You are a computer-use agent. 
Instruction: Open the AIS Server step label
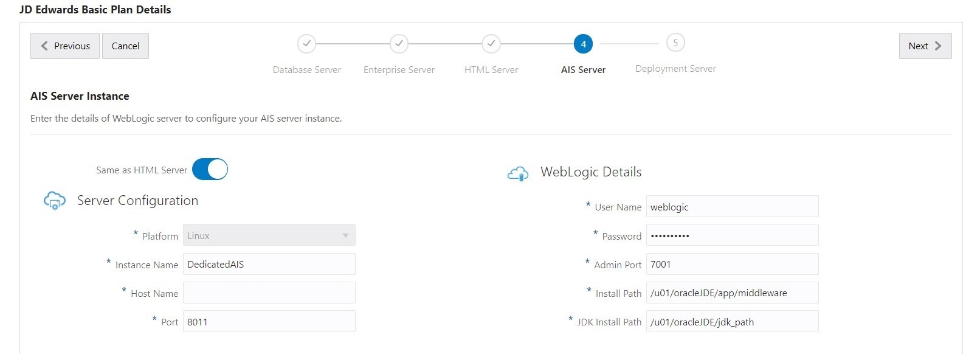pos(583,70)
